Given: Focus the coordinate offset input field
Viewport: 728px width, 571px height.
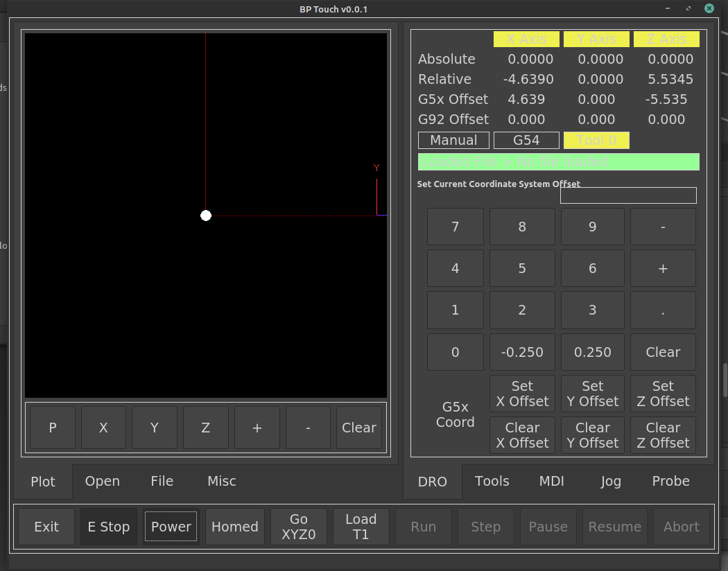Looking at the screenshot, I should tap(628, 195).
